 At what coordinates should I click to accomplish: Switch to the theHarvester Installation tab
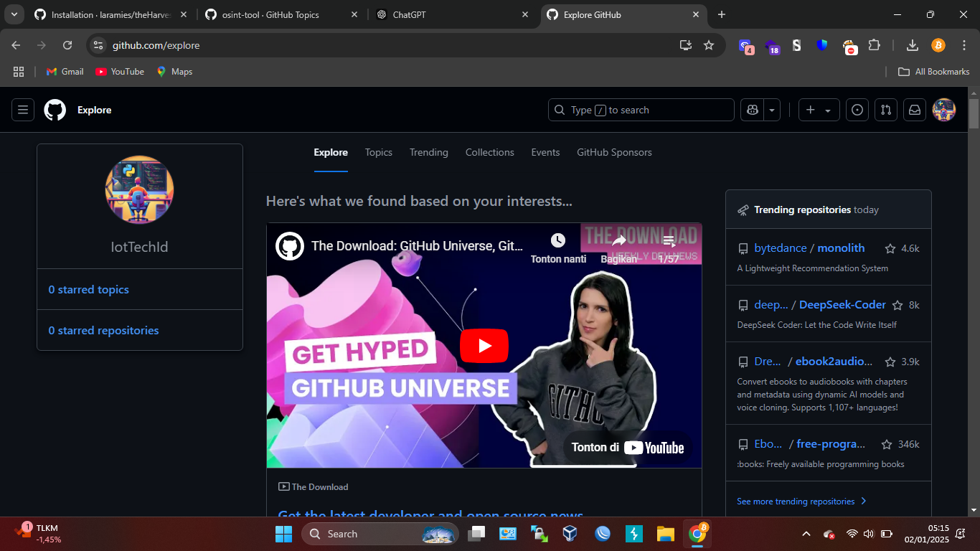[x=110, y=14]
